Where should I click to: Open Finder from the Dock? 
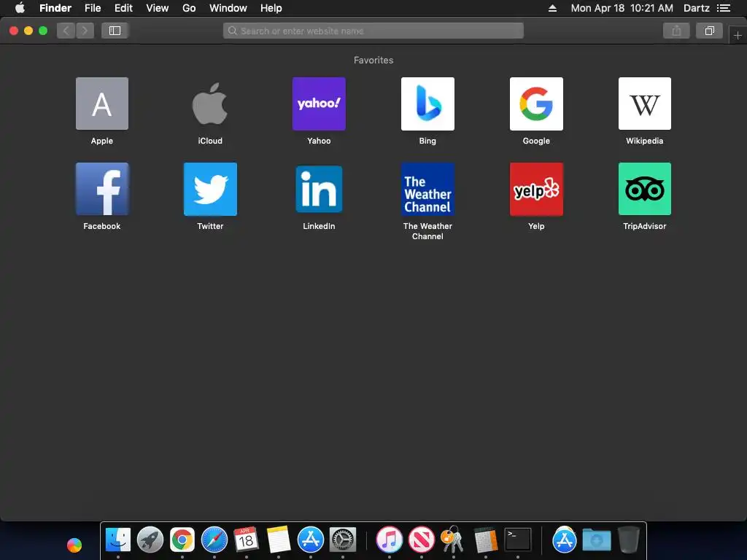tap(117, 540)
